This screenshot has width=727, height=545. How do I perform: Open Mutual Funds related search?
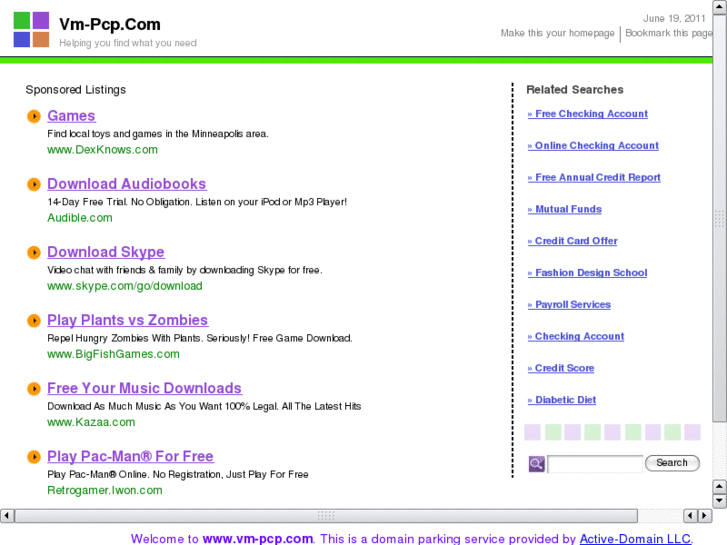[564, 209]
